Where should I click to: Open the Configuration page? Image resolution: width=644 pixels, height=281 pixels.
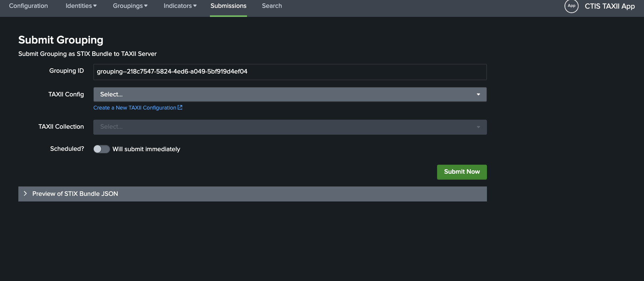coord(28,6)
